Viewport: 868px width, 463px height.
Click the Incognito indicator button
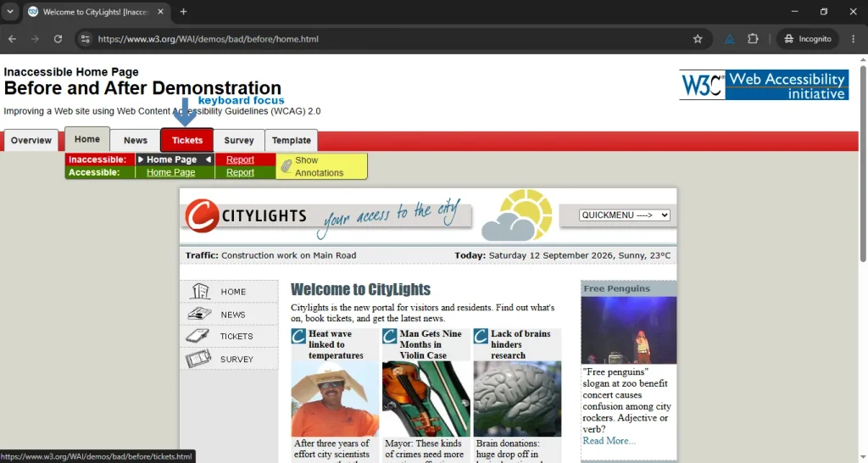tap(808, 39)
